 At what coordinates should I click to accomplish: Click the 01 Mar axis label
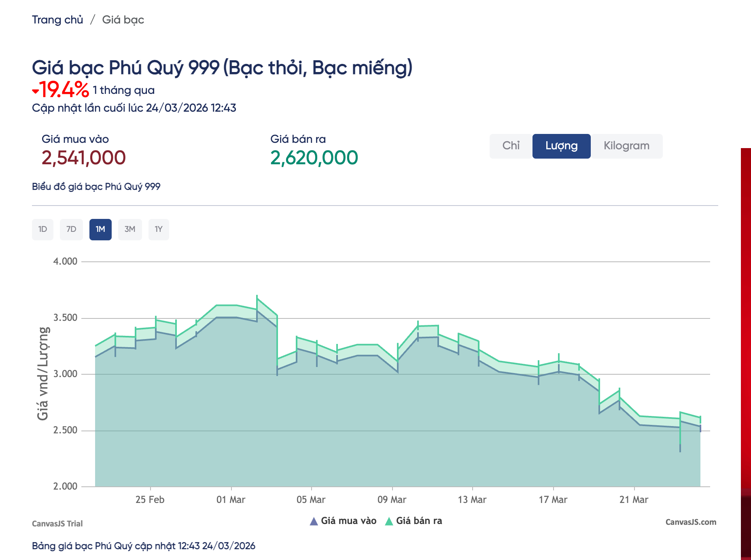(x=231, y=500)
